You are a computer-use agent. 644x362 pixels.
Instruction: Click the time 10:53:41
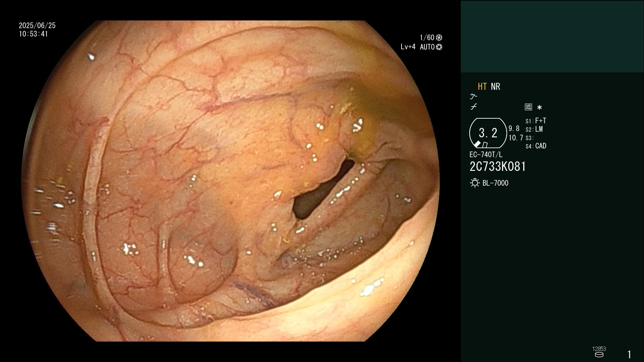pos(34,34)
